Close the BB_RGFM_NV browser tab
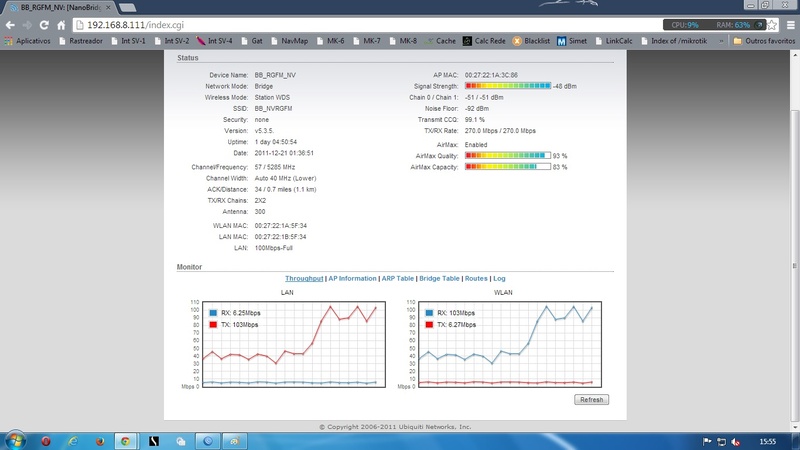This screenshot has height=450, width=800. tap(108, 8)
